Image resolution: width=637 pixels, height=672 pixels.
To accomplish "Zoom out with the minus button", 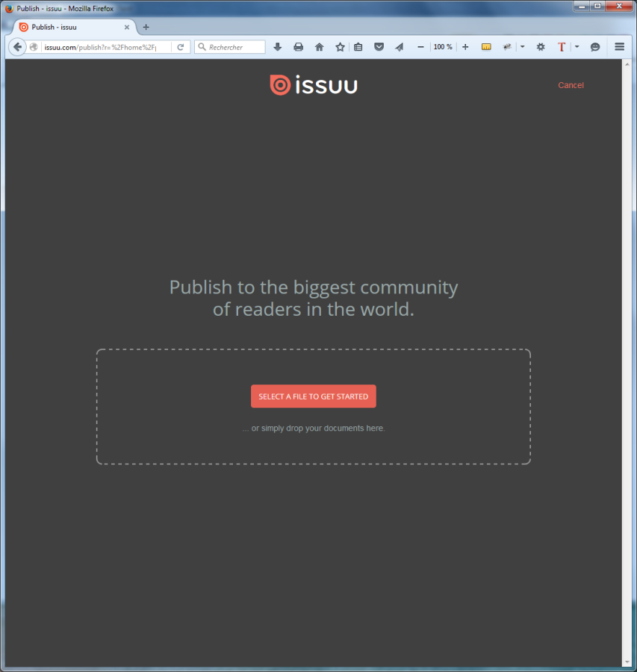I will click(420, 47).
